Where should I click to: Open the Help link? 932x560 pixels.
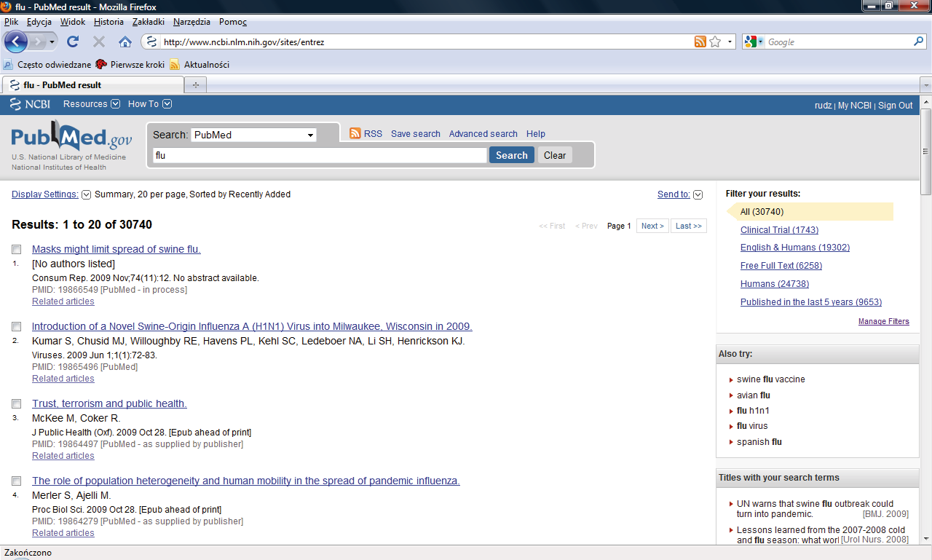(x=536, y=134)
